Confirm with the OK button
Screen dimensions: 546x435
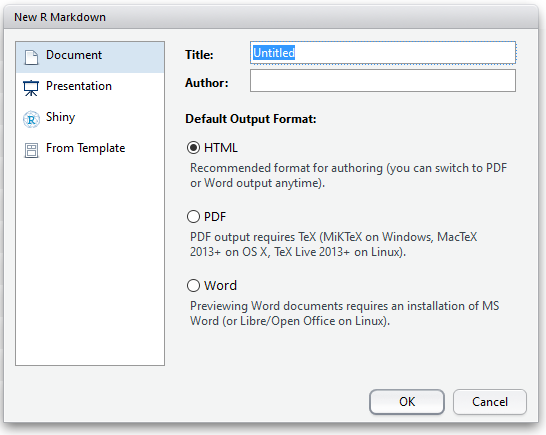click(407, 402)
